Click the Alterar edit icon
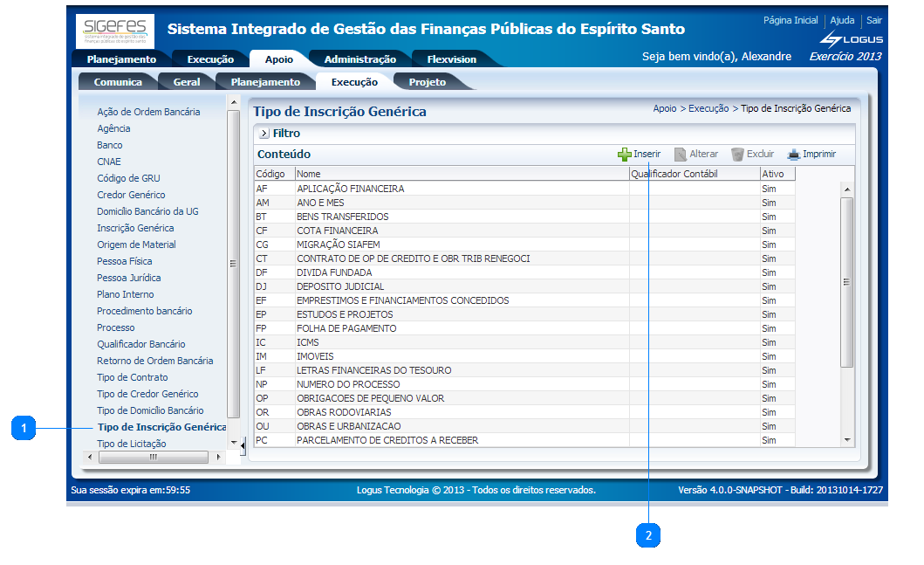Screen dimensions: 924x565 (681, 155)
